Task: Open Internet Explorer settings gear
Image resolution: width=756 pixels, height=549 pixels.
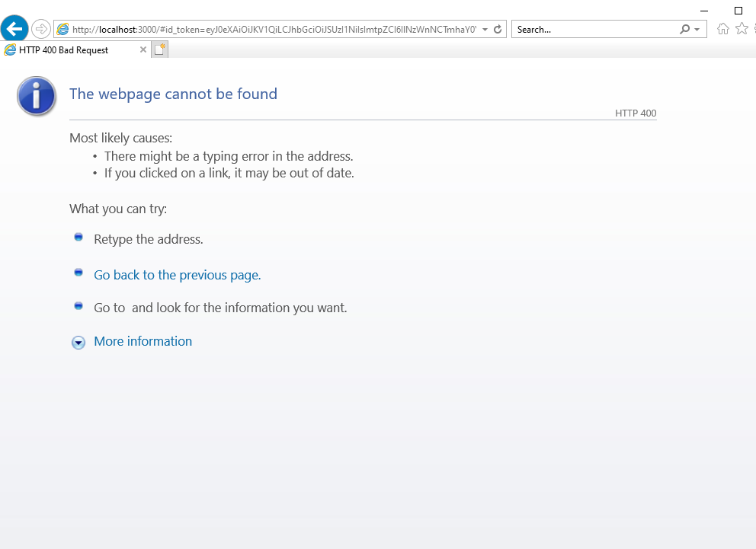Action: [x=753, y=29]
